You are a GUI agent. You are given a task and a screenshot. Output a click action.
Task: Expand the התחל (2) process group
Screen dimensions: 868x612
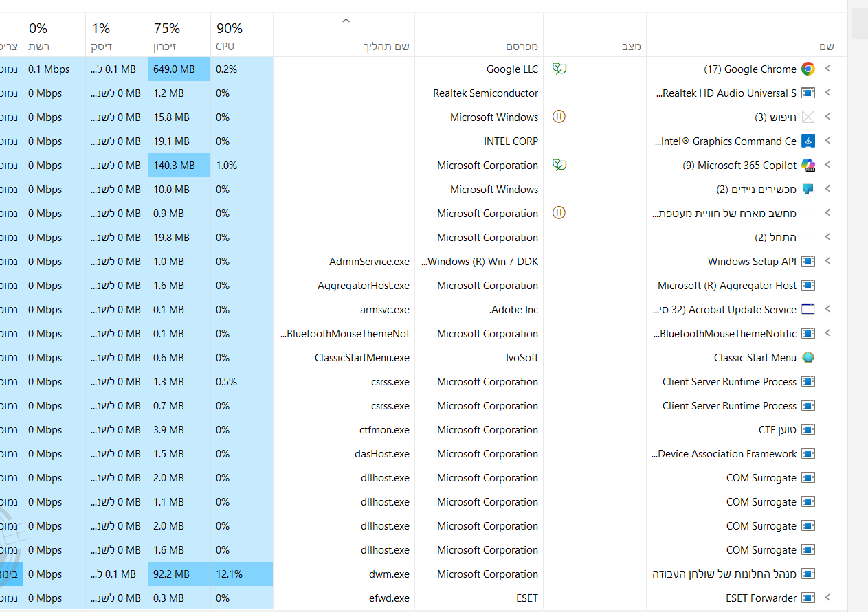(x=827, y=237)
